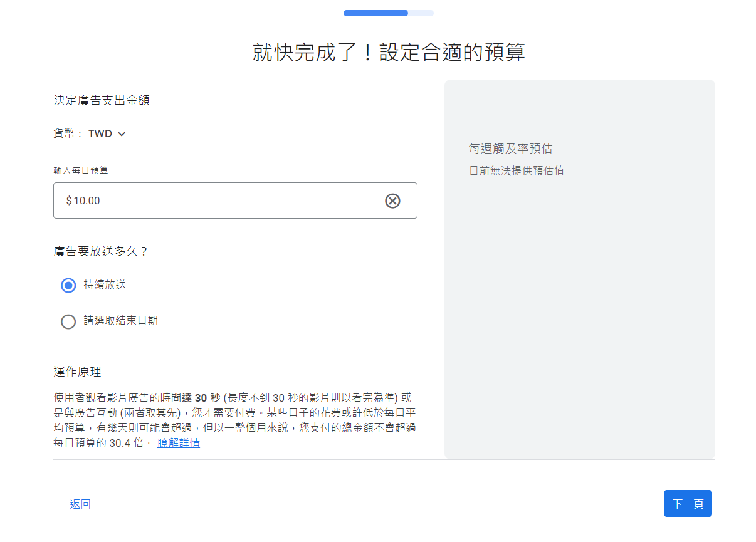Image resolution: width=756 pixels, height=542 pixels.
Task: Click the 持續放送 option label text
Action: 105,285
